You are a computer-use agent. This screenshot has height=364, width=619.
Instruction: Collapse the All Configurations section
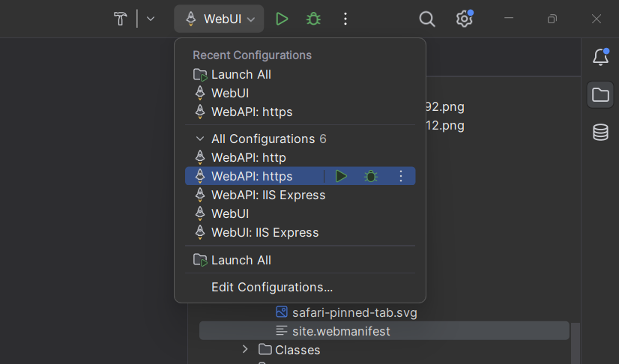(199, 139)
